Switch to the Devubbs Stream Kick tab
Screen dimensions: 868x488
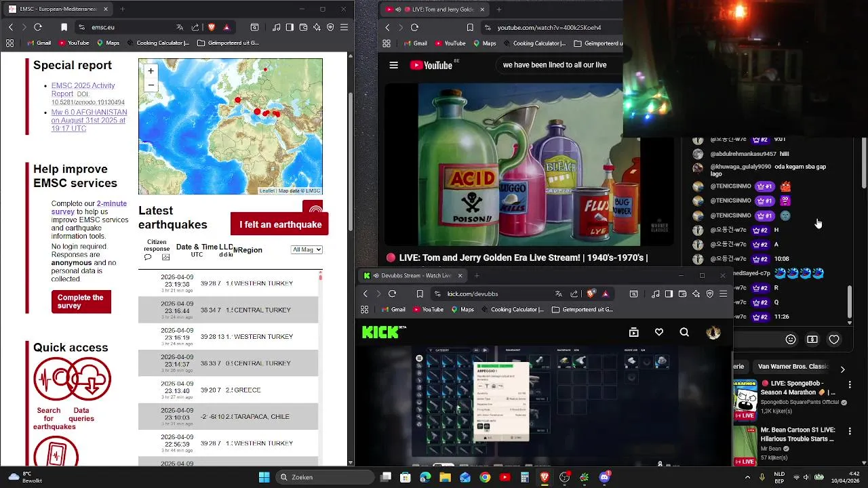[412, 275]
